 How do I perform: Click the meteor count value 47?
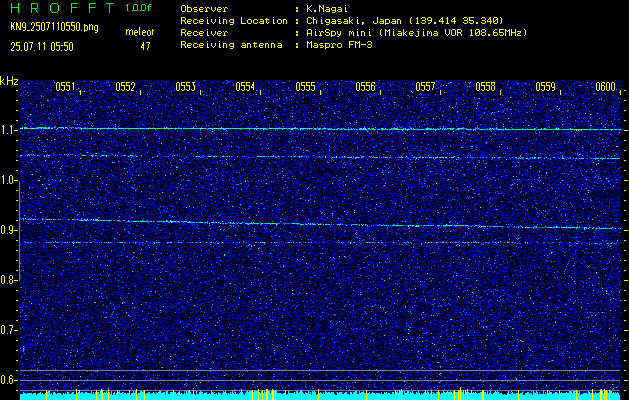(x=145, y=47)
